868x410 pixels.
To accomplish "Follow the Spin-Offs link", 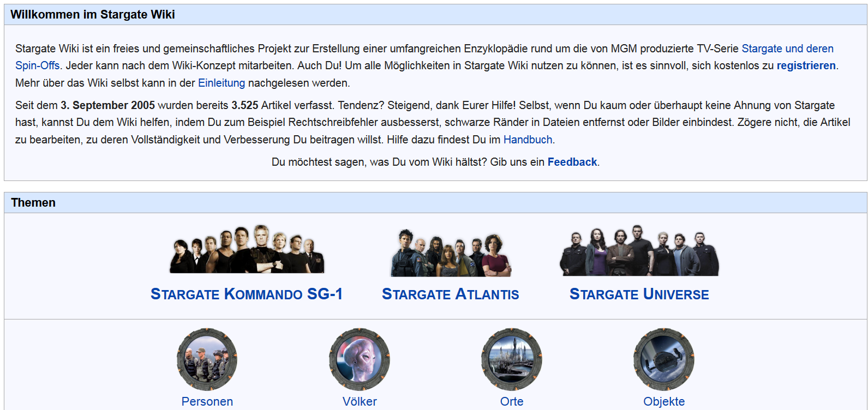I will 37,66.
